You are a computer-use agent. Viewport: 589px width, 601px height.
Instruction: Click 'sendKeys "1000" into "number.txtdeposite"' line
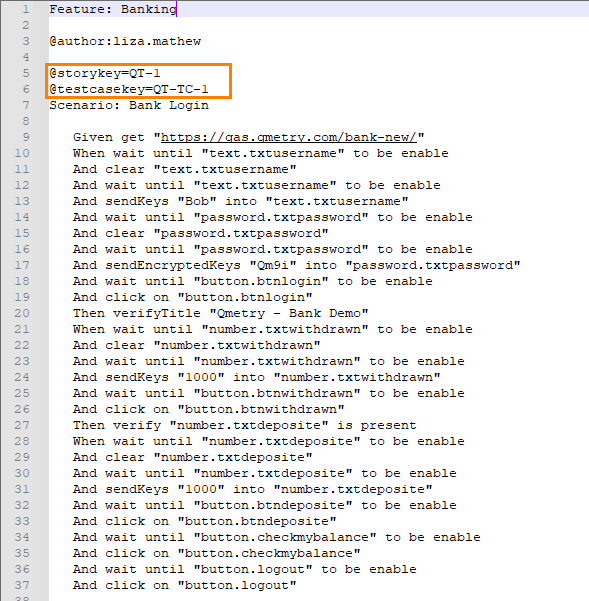[x=253, y=489]
